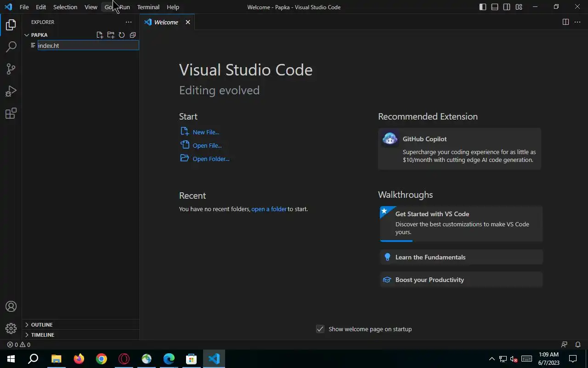
Task: Click the New File... link
Action: [x=206, y=132]
